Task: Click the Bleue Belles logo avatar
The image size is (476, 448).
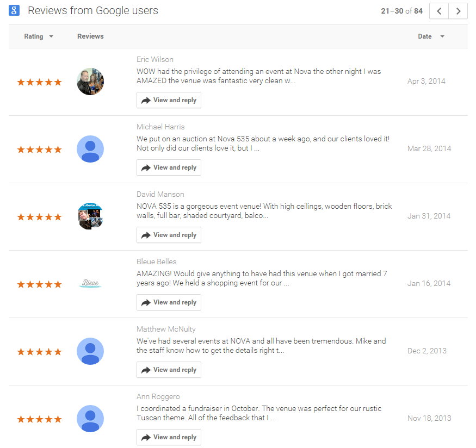Action: coord(90,283)
